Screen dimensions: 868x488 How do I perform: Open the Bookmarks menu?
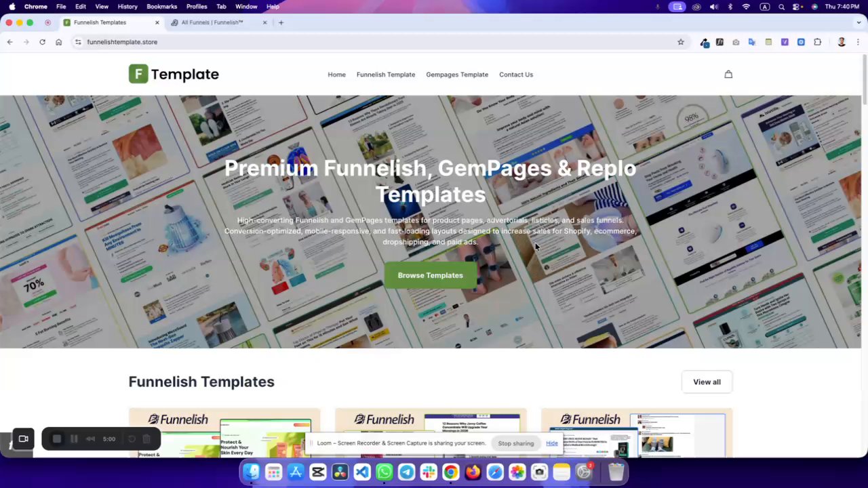click(x=161, y=7)
